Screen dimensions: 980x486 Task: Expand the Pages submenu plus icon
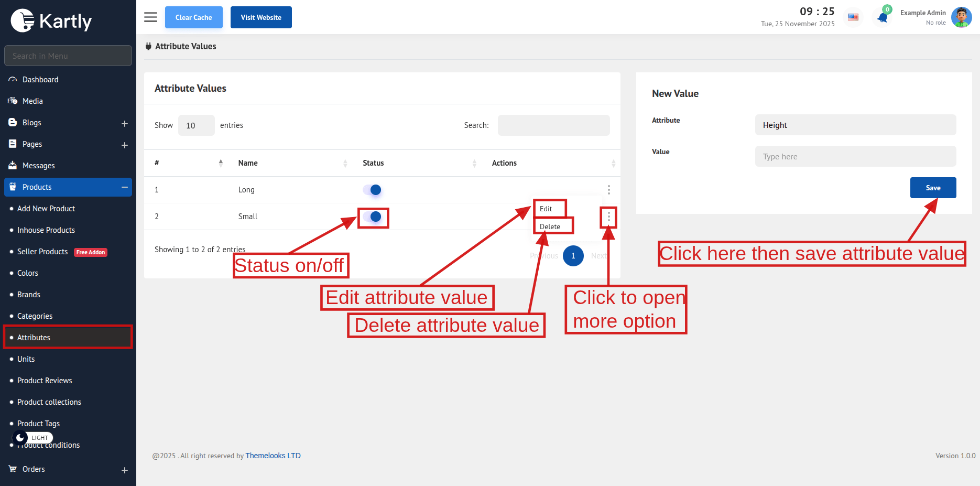click(x=124, y=145)
